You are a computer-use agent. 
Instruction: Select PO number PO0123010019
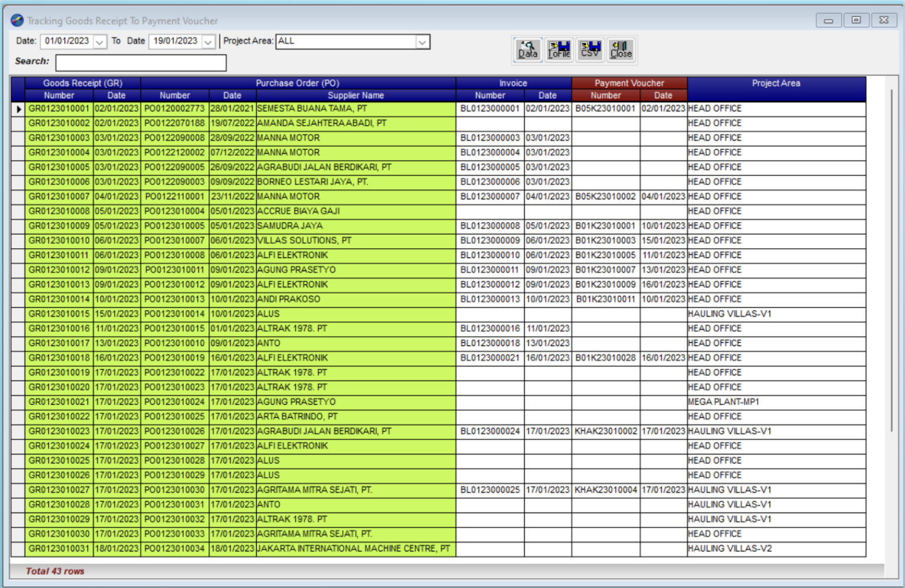175,358
